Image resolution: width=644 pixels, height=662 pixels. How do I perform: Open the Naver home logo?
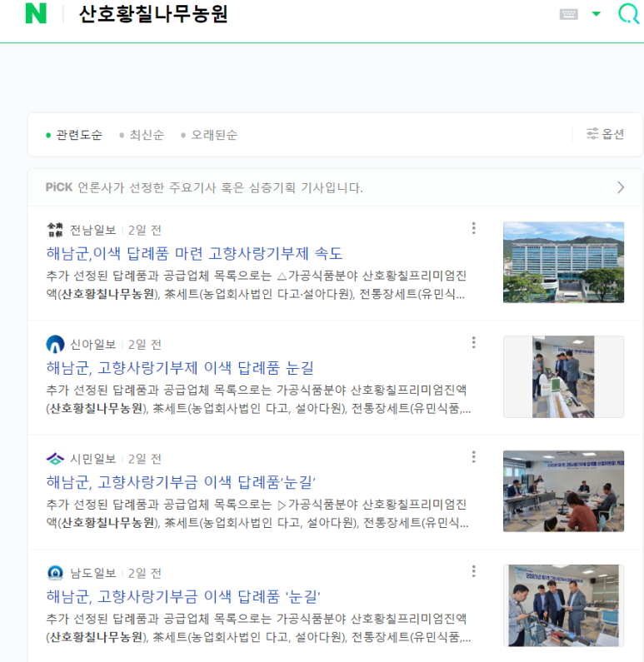pos(36,13)
